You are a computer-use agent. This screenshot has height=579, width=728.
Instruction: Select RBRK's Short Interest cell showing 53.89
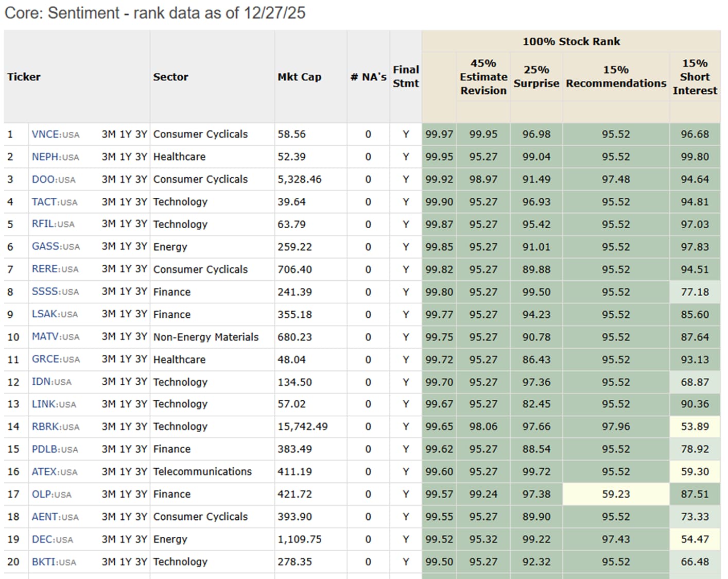click(x=695, y=427)
